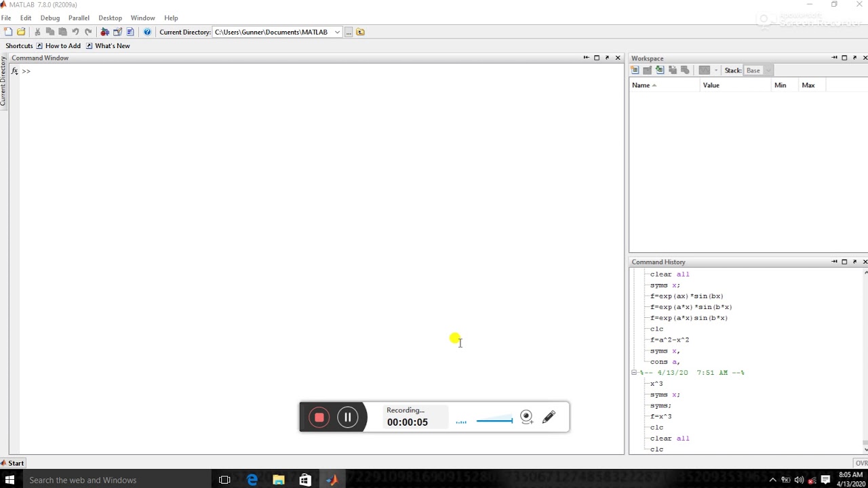The image size is (868, 488).
Task: Open the File menu
Action: [x=6, y=18]
